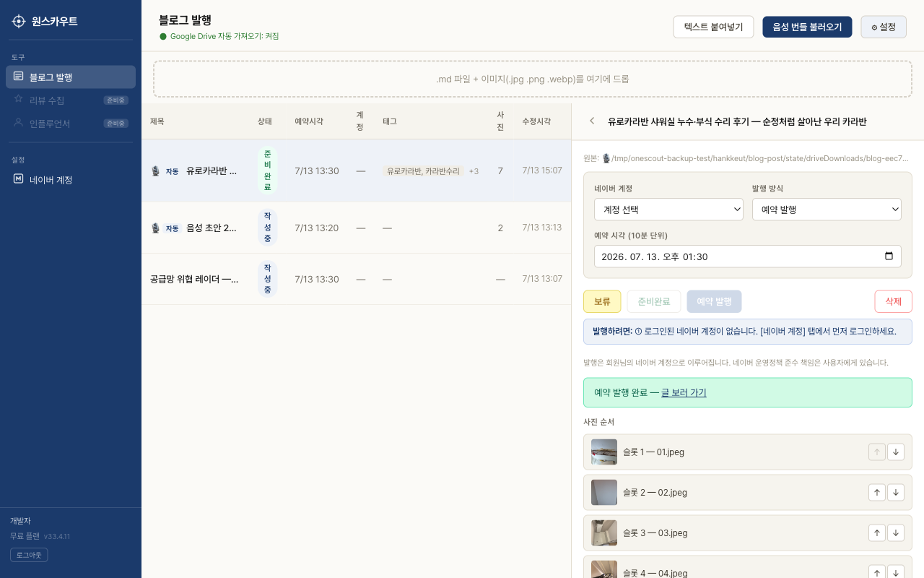Click the 로그아웃 button
Image resolution: width=924 pixels, height=578 pixels.
29,555
